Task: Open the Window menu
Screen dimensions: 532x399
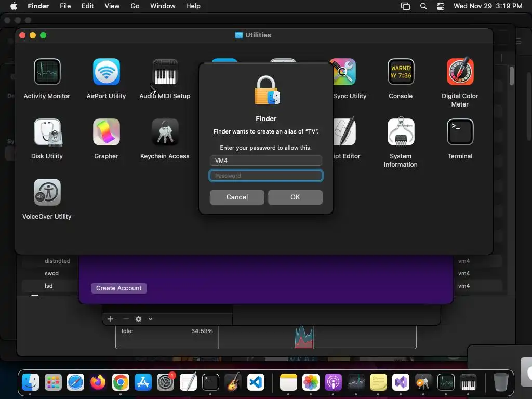Action: point(163,6)
